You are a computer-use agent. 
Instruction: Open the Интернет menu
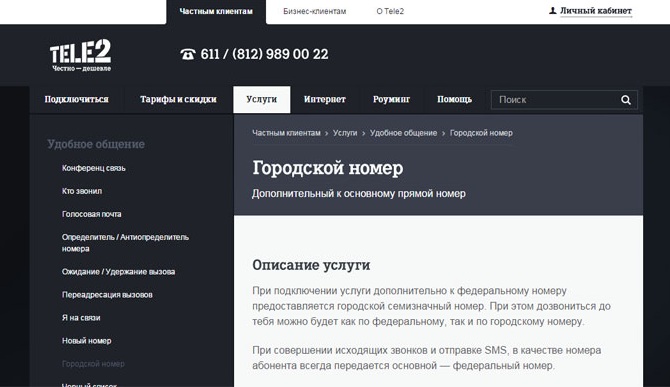325,100
